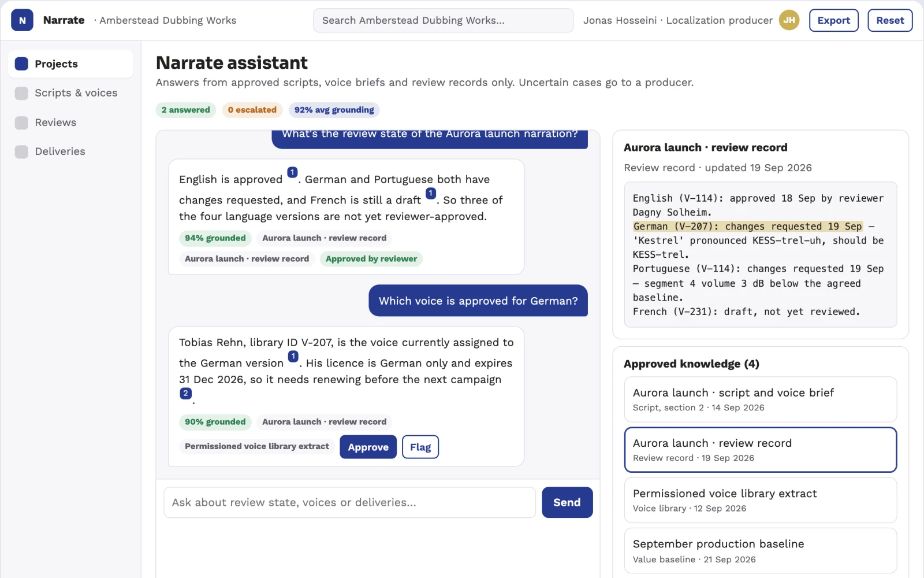Click "French (V-231): draft, not yet reviewed." line
The width and height of the screenshot is (924, 578).
(746, 312)
